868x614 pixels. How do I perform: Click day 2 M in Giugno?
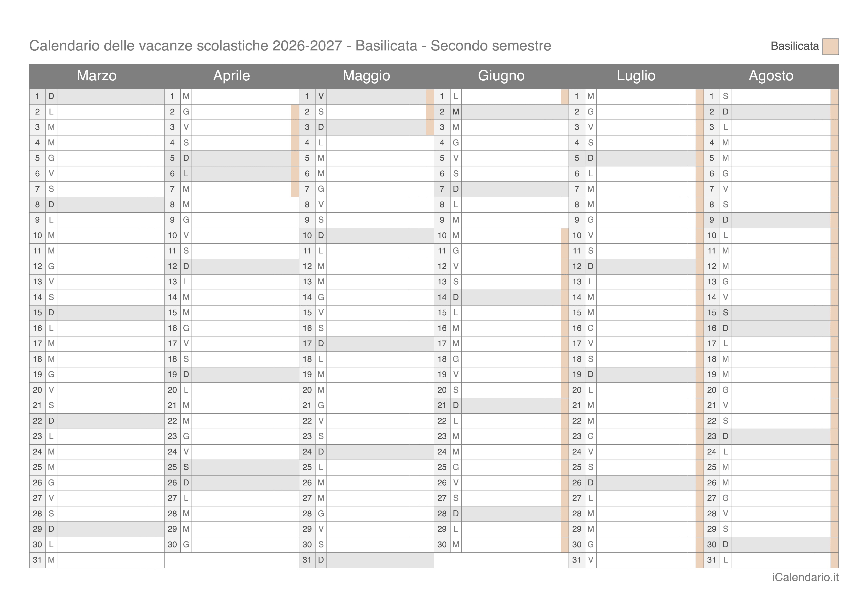(x=501, y=112)
